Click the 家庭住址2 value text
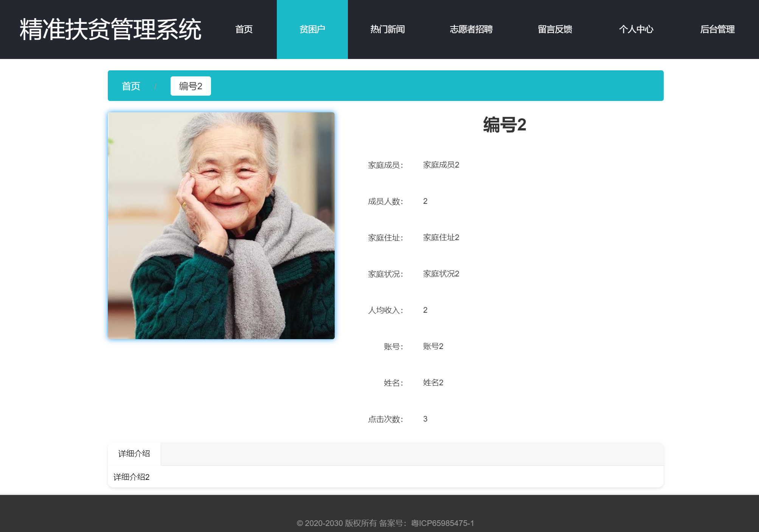The width and height of the screenshot is (759, 532). click(441, 237)
